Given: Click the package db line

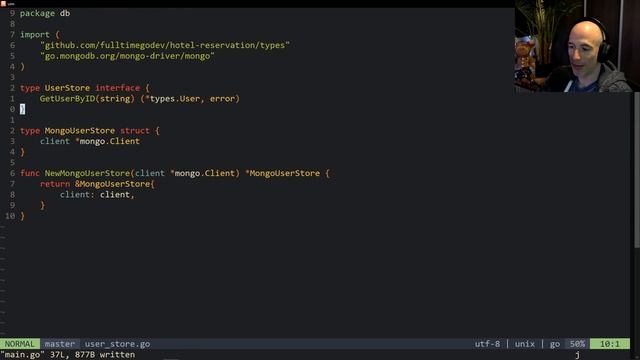Looking at the screenshot, I should point(45,13).
